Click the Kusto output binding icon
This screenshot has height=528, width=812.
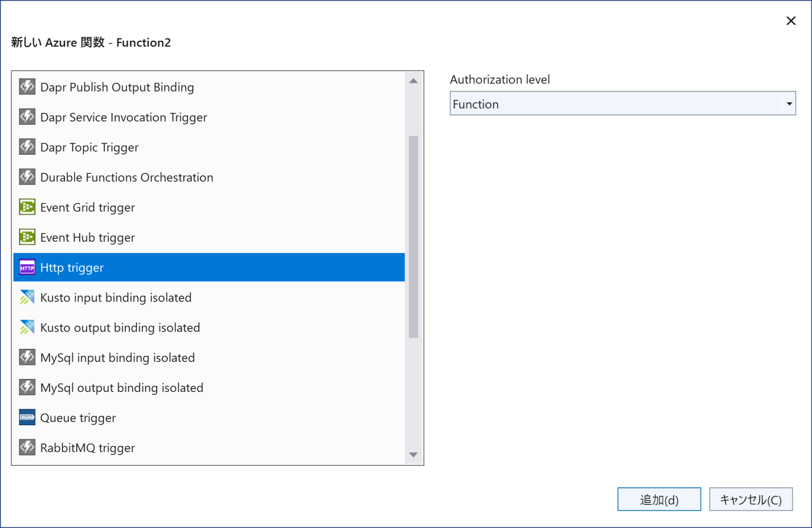point(27,327)
